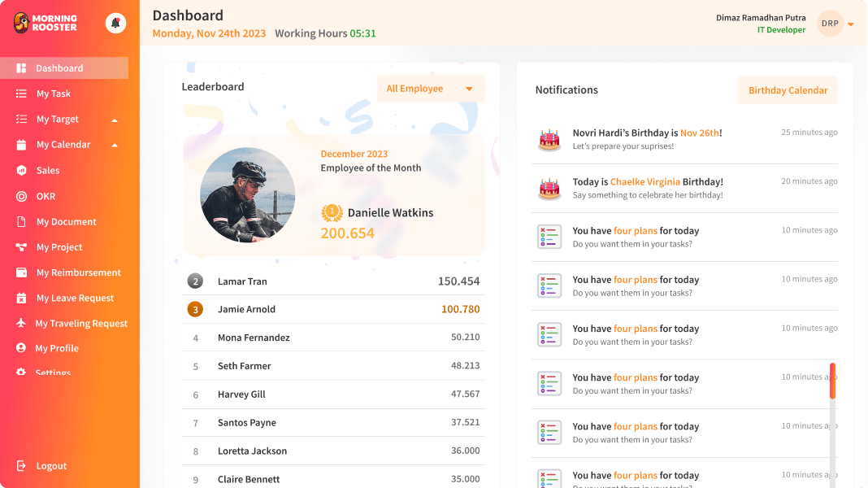
Task: Go to the Dashboard menu item
Action: [64, 68]
